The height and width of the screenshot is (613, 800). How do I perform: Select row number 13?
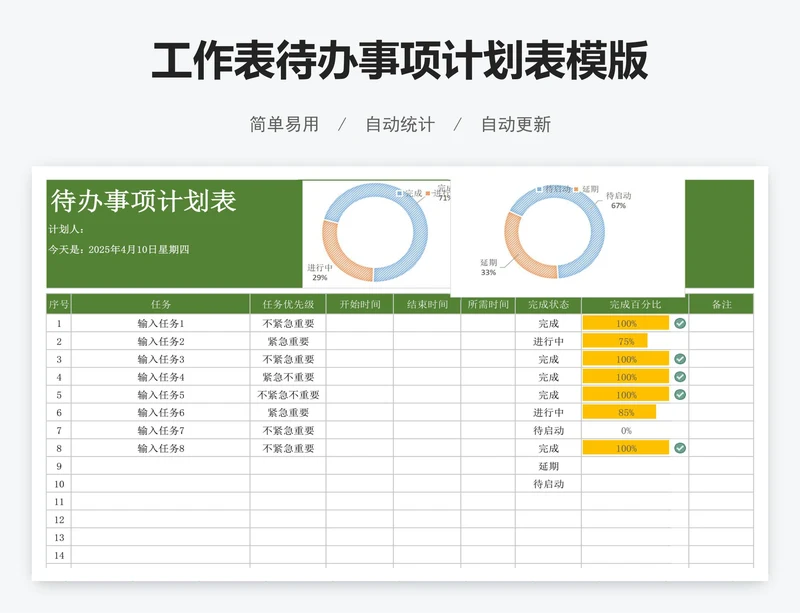(x=59, y=537)
